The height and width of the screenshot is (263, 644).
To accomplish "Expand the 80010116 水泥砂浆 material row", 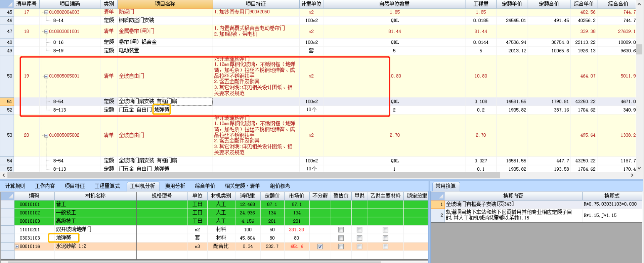I will coord(17,247).
